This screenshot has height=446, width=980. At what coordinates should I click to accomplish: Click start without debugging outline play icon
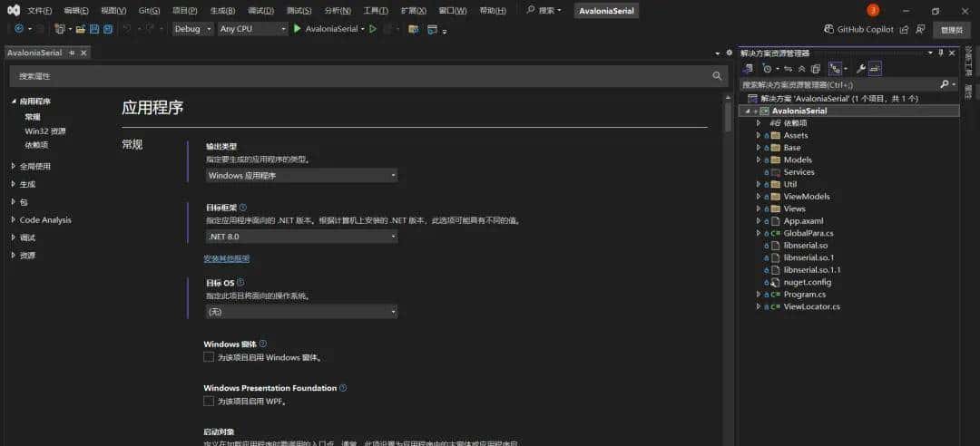373,29
